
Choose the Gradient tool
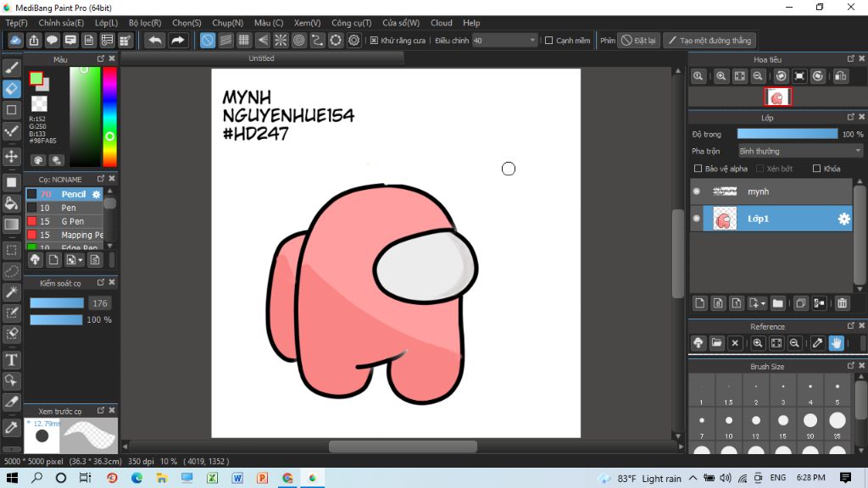coord(12,225)
